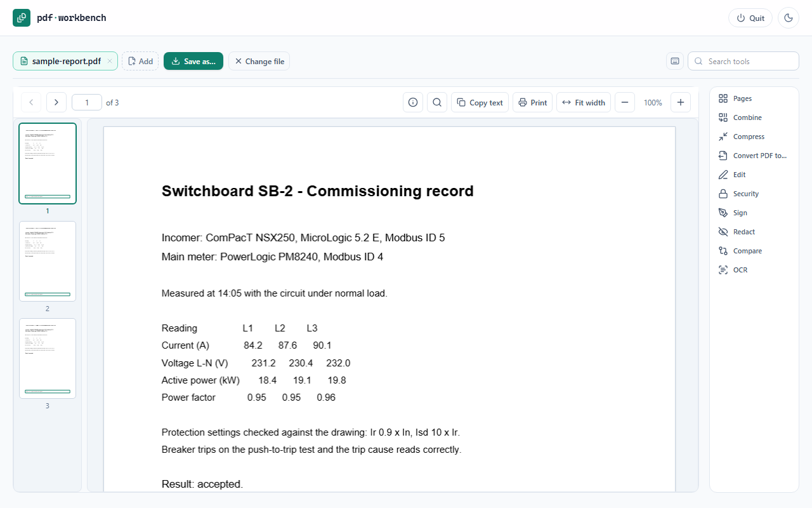Open the Convert PDF to… tool

(x=754, y=156)
